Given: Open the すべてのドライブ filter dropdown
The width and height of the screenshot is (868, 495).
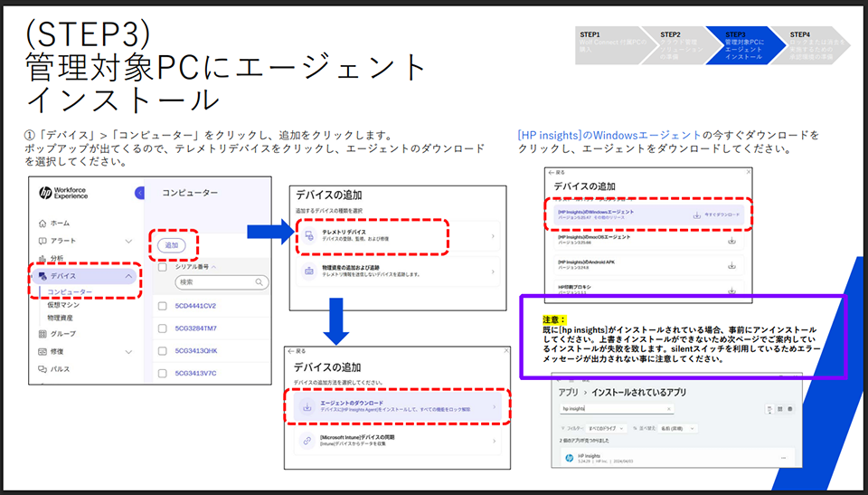Looking at the screenshot, I should (606, 428).
